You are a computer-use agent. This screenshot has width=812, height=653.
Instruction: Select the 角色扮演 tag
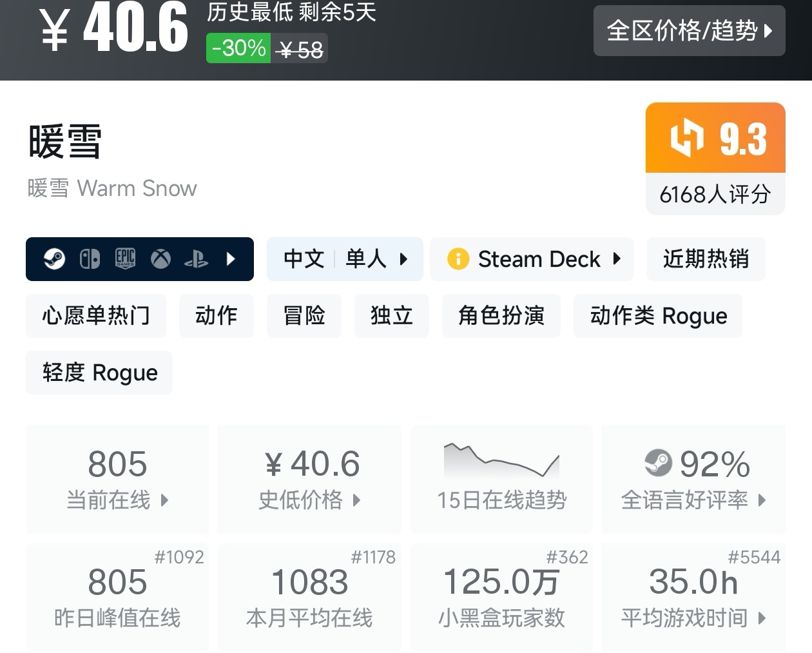click(x=501, y=316)
